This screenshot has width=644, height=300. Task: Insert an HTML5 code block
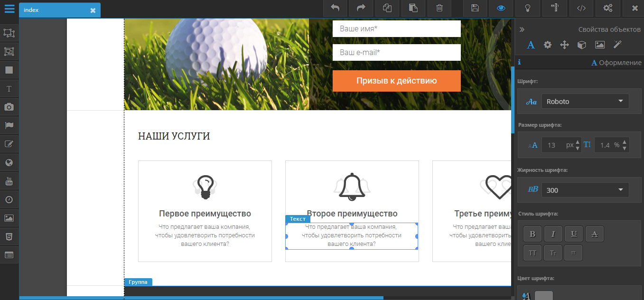pyautogui.click(x=9, y=236)
